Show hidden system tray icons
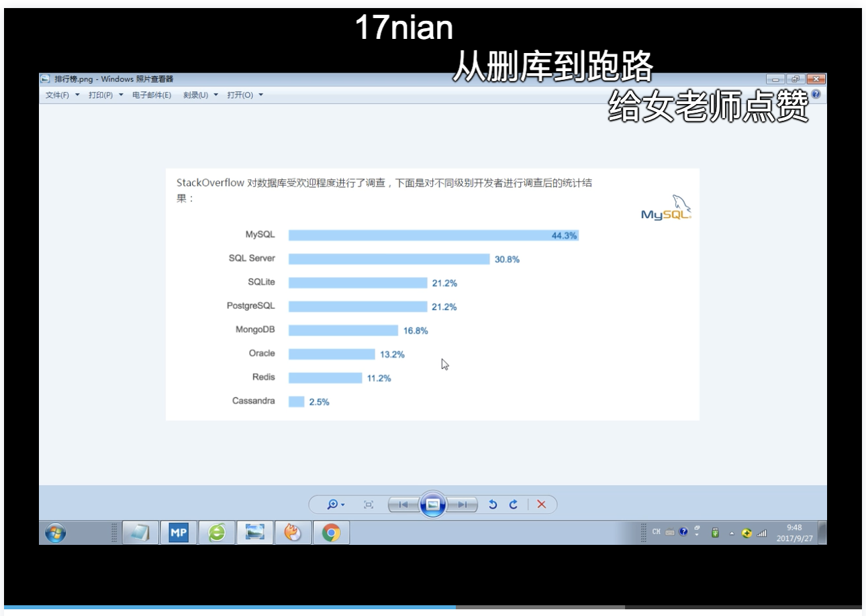This screenshot has width=866, height=616. (732, 533)
